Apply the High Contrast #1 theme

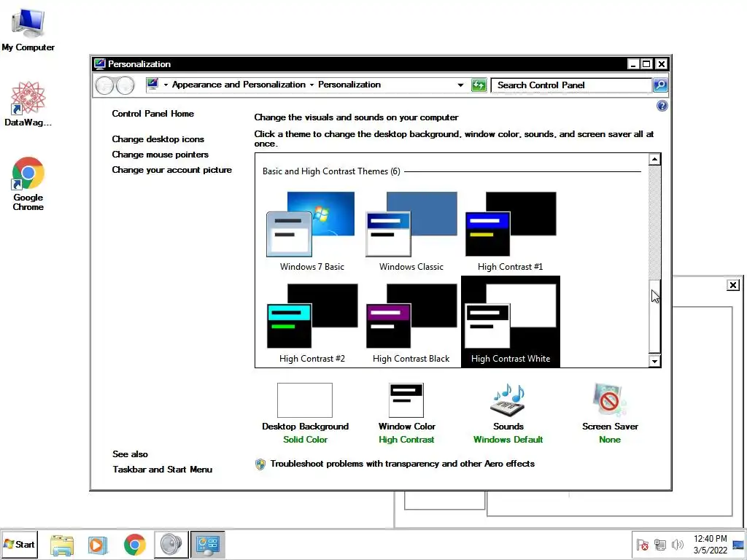pyautogui.click(x=510, y=231)
